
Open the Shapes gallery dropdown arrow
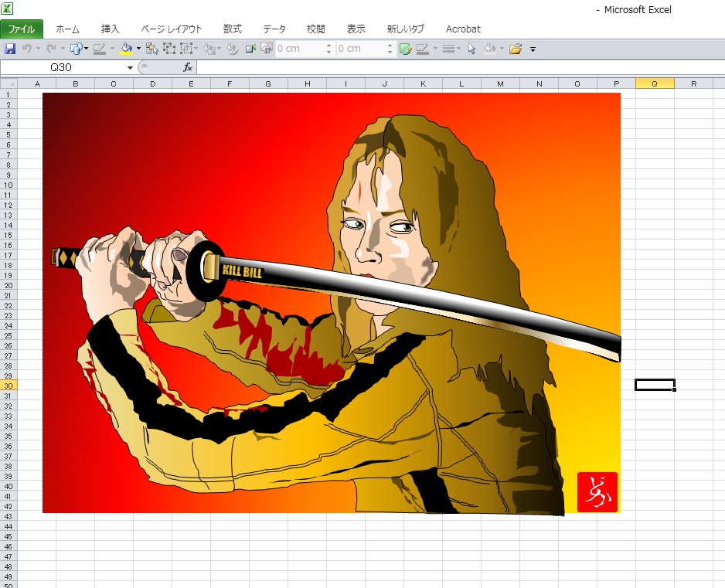86,49
